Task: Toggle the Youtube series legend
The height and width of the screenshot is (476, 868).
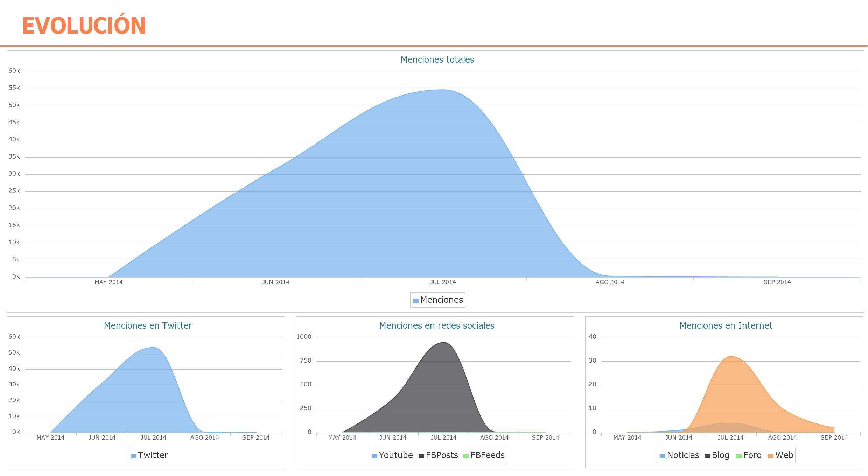Action: pos(392,455)
